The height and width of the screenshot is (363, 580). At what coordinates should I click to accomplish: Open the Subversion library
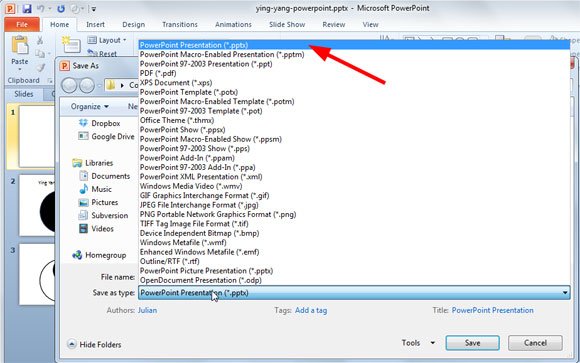[104, 215]
